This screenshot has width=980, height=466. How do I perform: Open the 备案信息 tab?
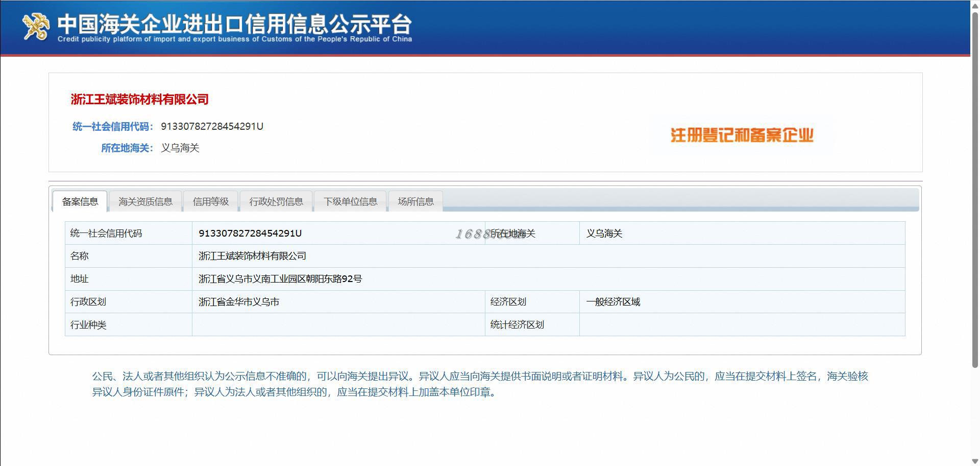click(80, 201)
